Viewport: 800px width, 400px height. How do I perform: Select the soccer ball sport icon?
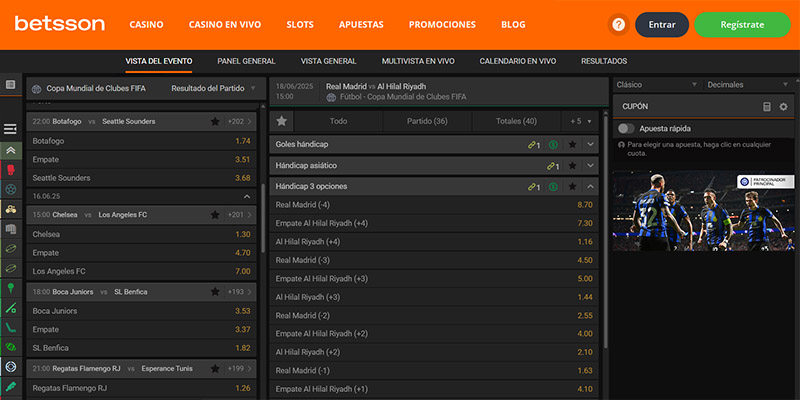[11, 189]
